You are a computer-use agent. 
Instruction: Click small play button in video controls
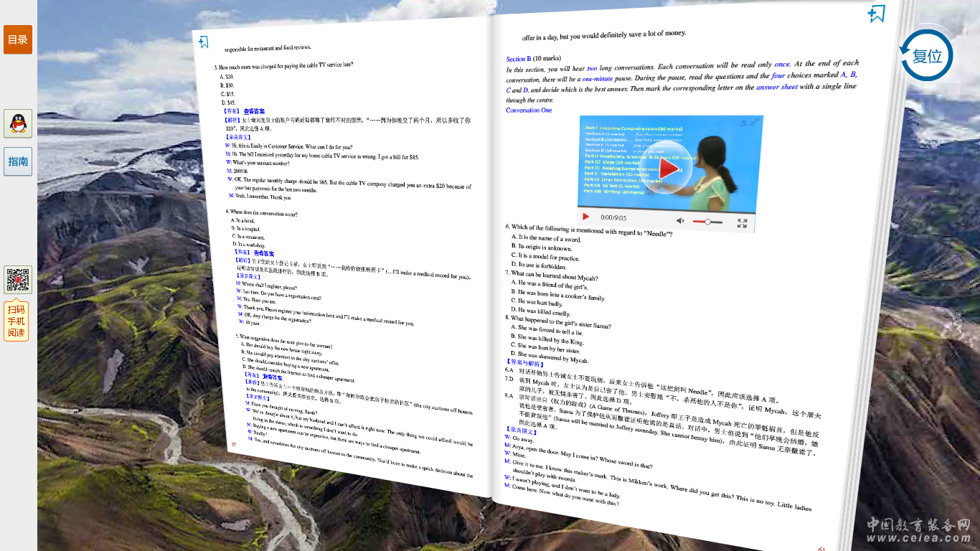pyautogui.click(x=586, y=217)
